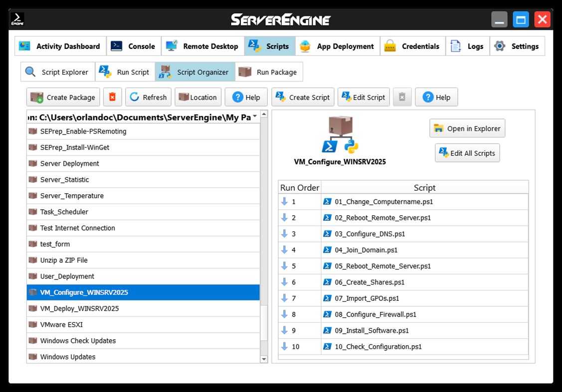
Task: Click the down arrow next to run order 10
Action: (285, 346)
